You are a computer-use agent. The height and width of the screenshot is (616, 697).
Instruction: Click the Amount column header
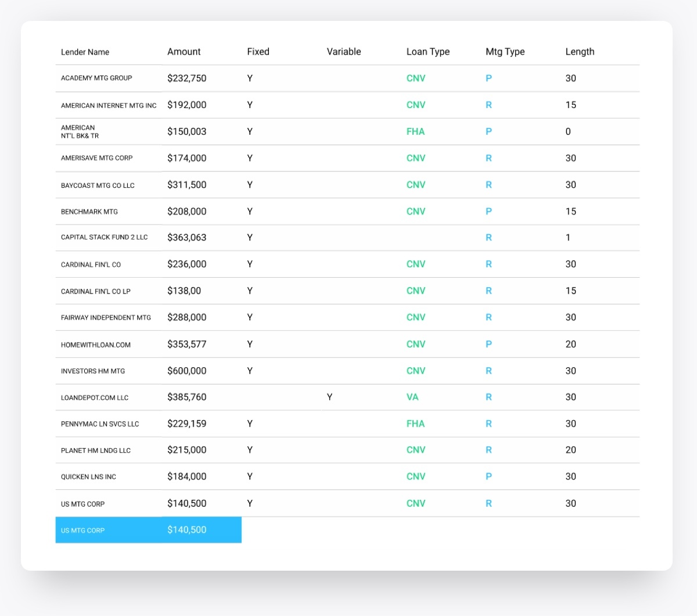[184, 52]
